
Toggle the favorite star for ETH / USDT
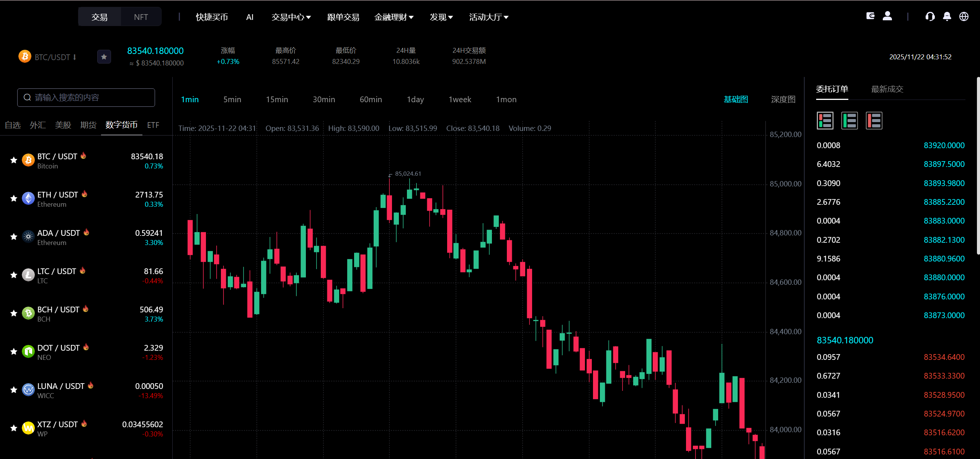click(14, 198)
